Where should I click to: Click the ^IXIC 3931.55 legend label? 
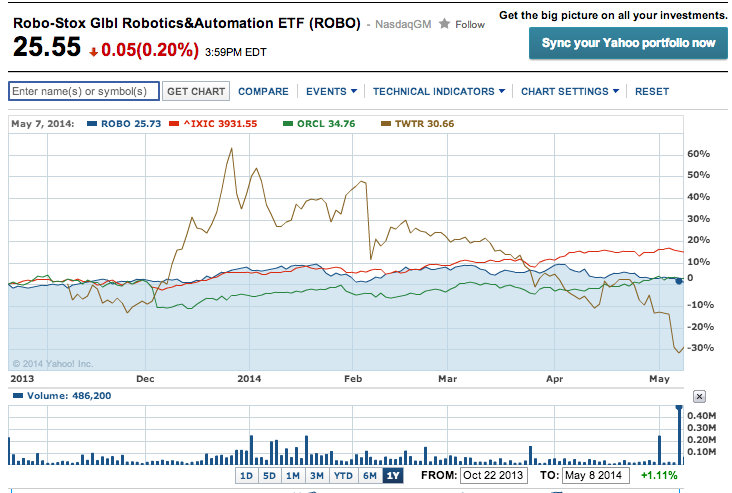[x=220, y=124]
